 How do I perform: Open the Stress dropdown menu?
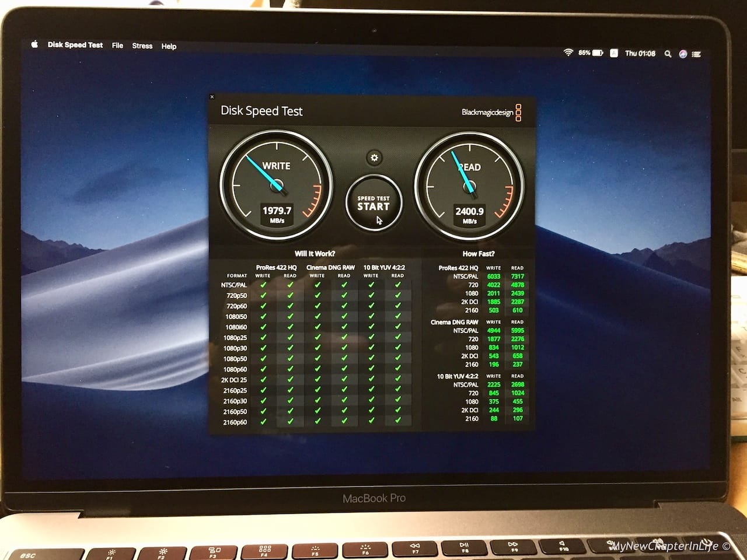(142, 46)
